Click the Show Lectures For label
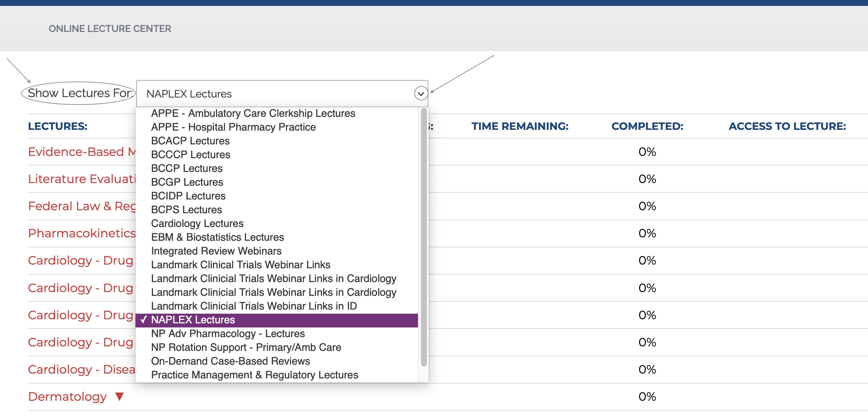 point(80,93)
